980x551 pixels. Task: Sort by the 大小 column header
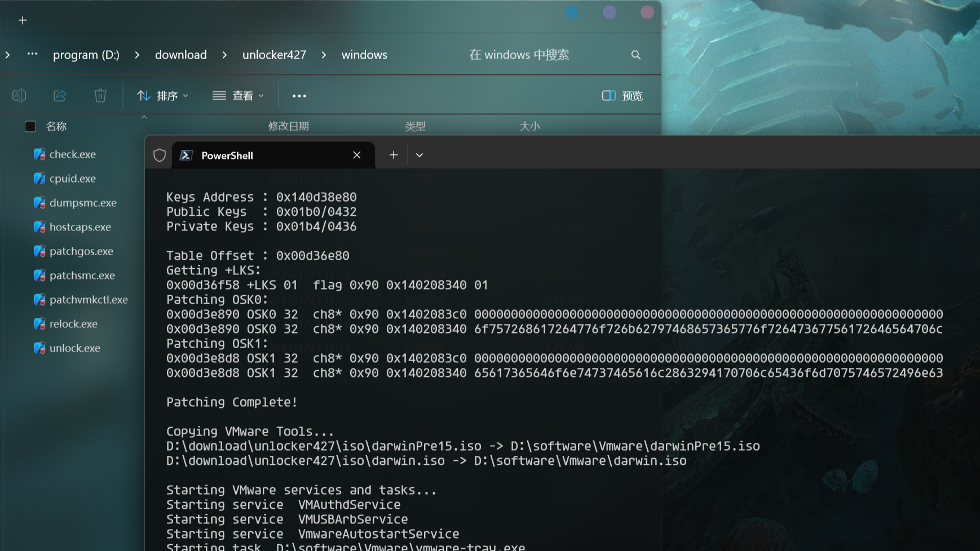pyautogui.click(x=529, y=126)
